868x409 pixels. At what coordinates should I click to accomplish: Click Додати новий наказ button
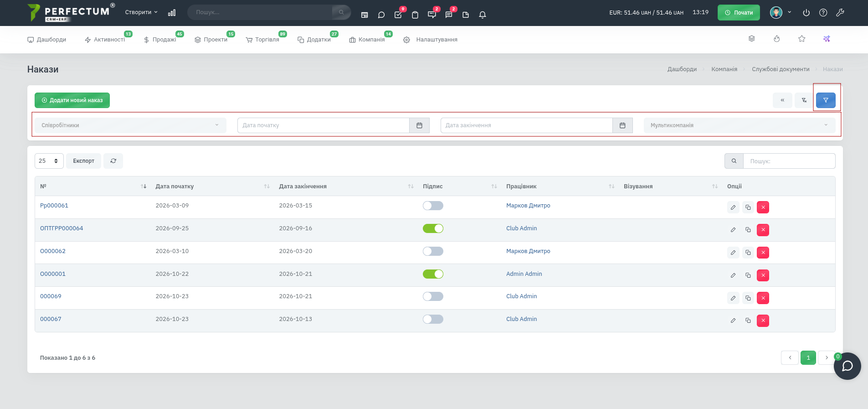(72, 100)
